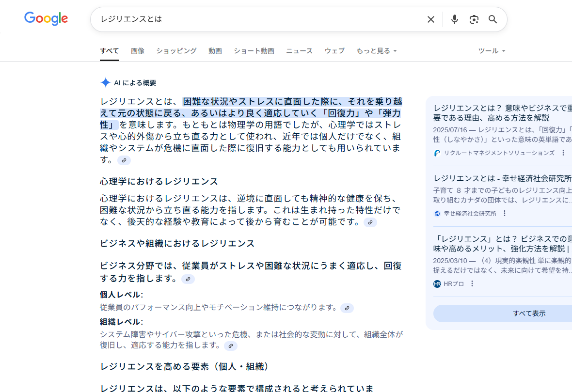Screen dimensions: 572x392
Task: Click the Google logo
Action: point(46,19)
